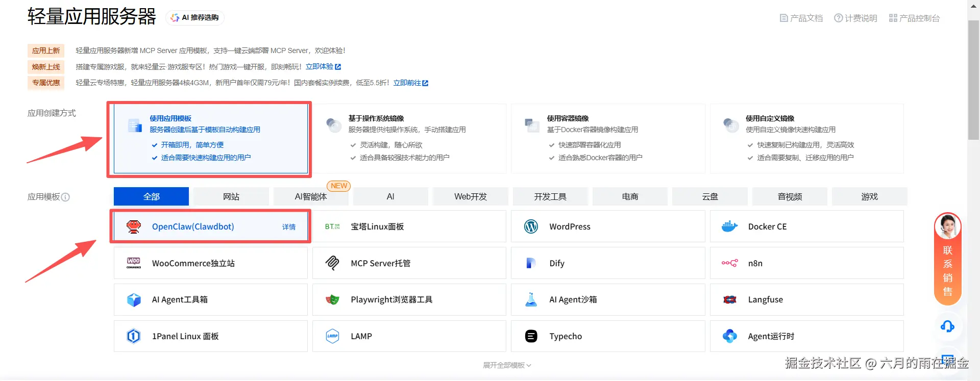
Task: Open the 产品文档 link
Action: click(x=801, y=18)
